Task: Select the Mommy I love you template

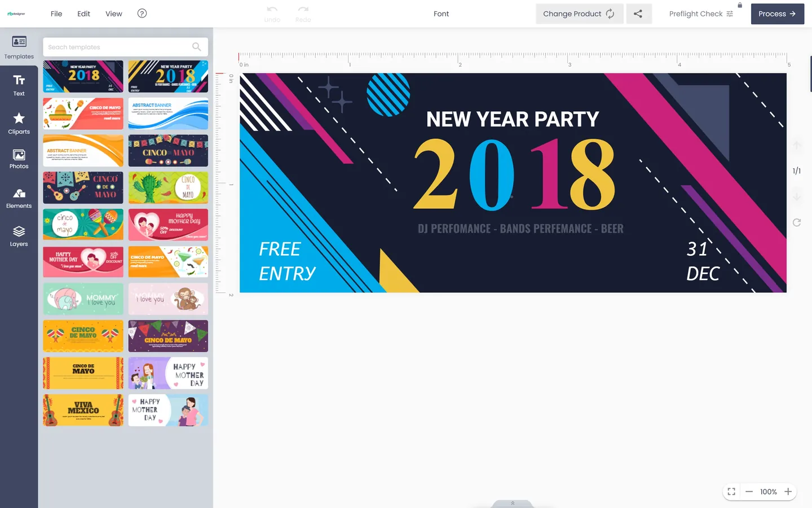Action: pyautogui.click(x=83, y=299)
